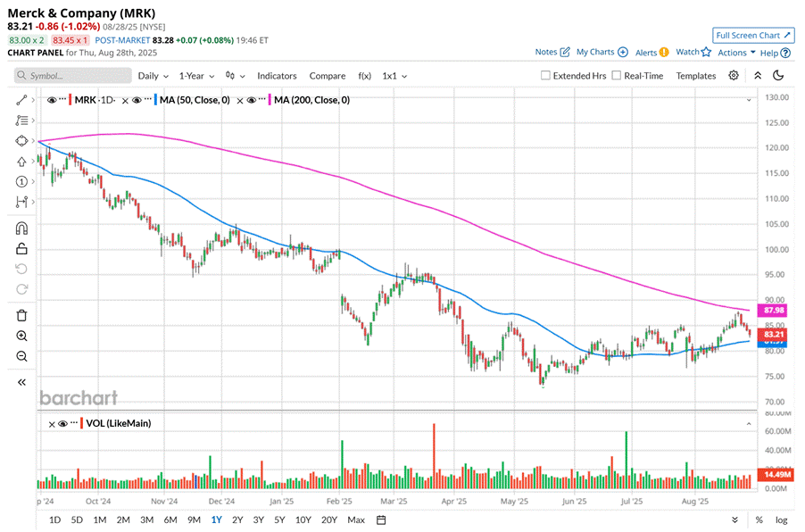Remove the MA (200, Close, 0) indicator
The width and height of the screenshot is (805, 532).
(239, 101)
